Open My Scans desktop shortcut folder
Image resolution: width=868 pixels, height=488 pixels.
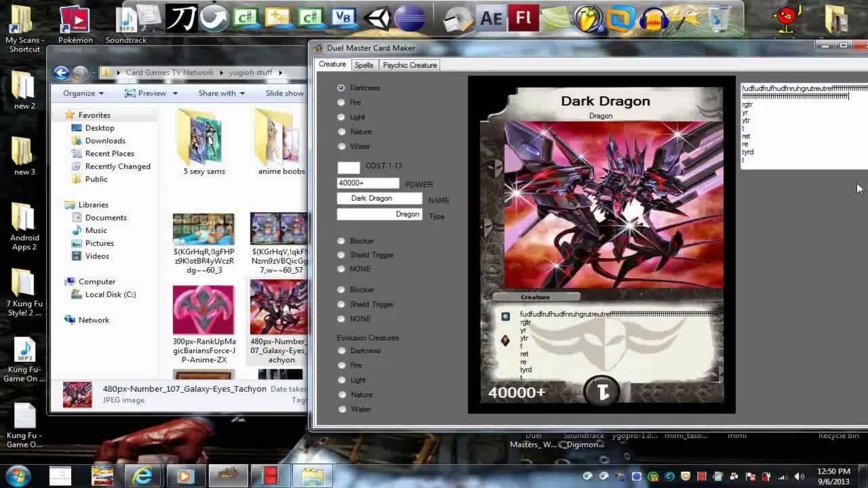[x=24, y=28]
